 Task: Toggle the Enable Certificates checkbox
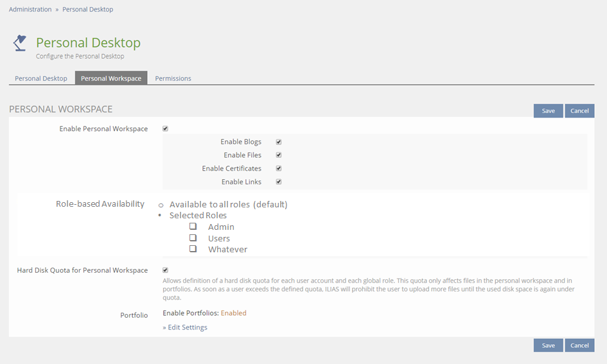[279, 168]
